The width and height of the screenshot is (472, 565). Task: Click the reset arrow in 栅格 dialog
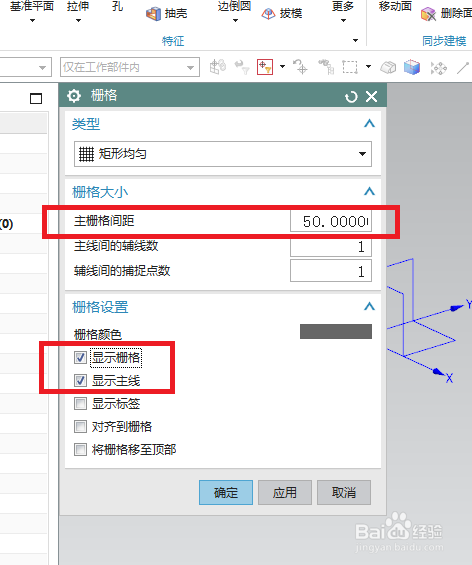click(351, 97)
